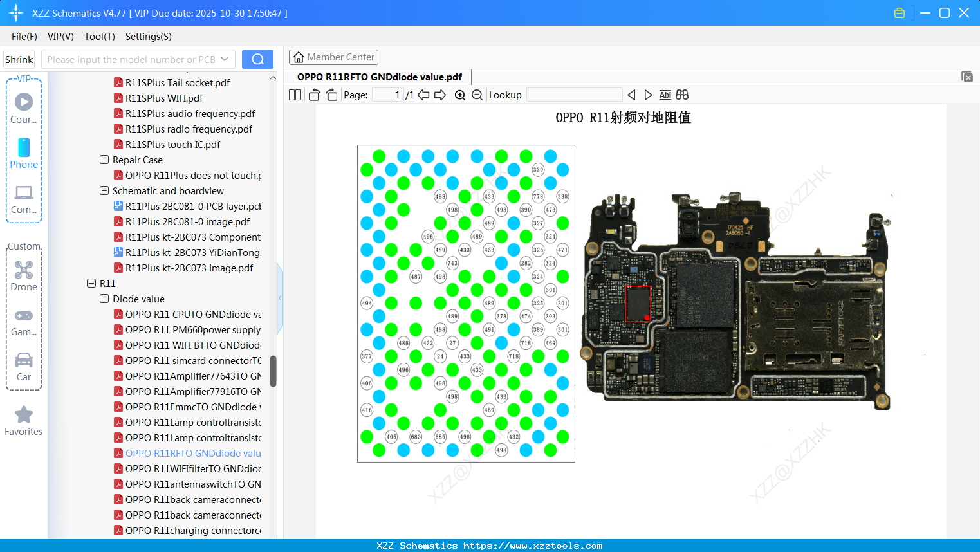Click the Shrink button
This screenshot has width=980, height=552.
(x=19, y=59)
